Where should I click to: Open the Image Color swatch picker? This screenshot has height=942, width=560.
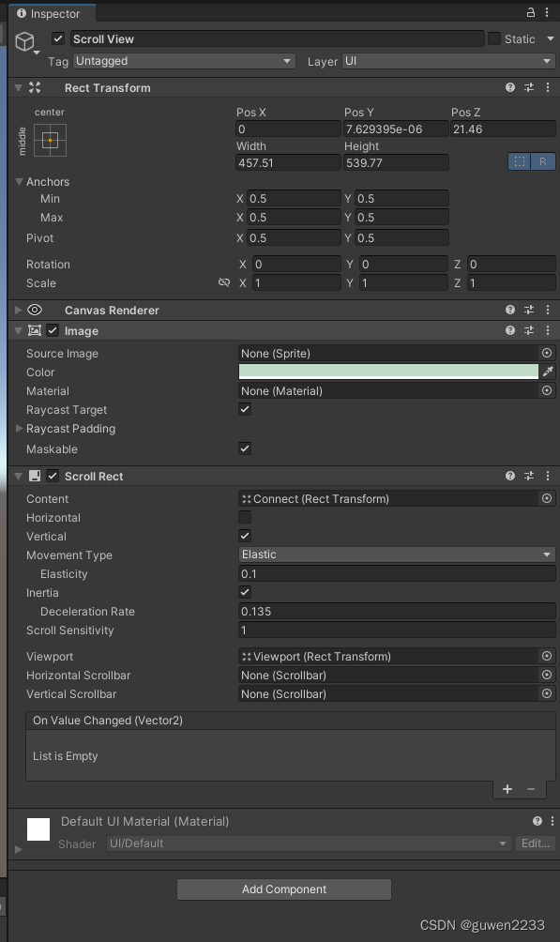tap(388, 372)
